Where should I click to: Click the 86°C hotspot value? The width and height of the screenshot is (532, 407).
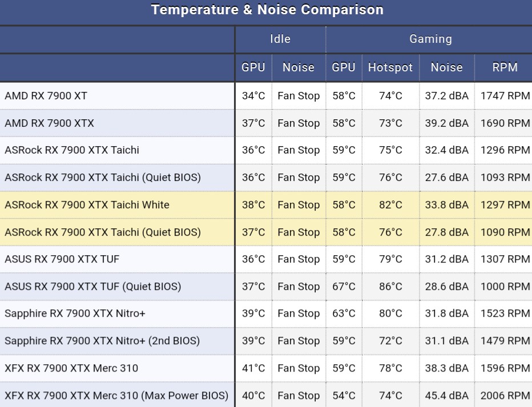coord(390,287)
